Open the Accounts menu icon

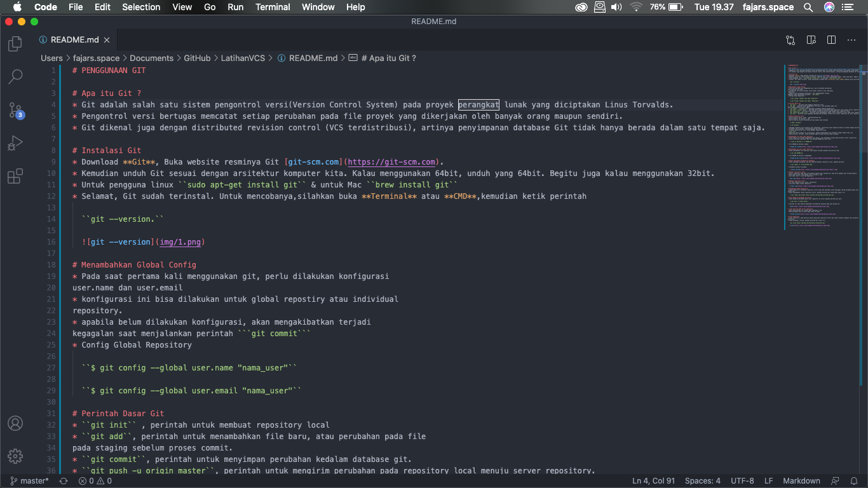click(15, 423)
